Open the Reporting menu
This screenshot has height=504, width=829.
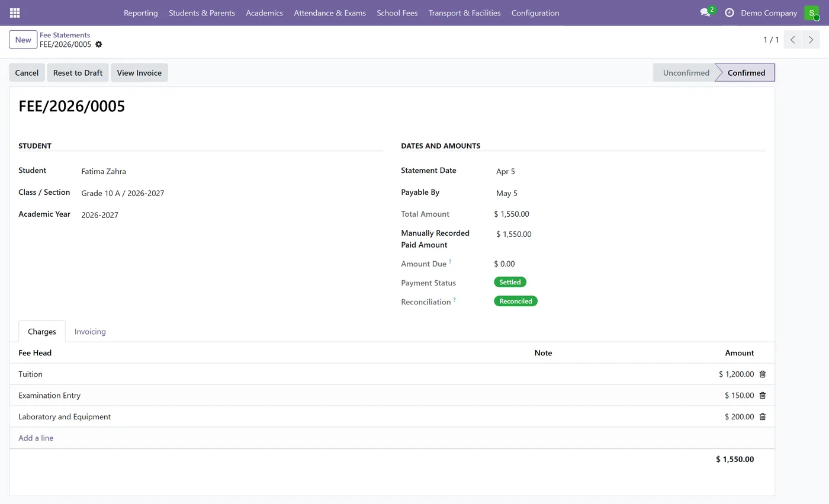tap(141, 12)
